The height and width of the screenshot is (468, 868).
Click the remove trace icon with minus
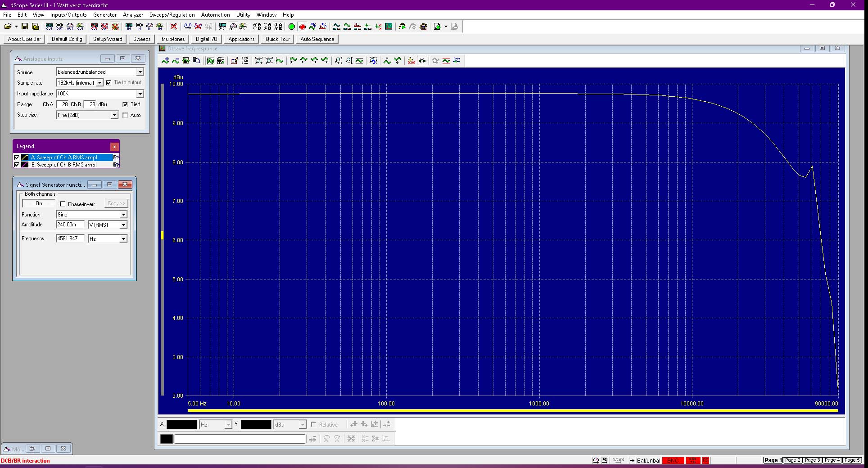[176, 61]
